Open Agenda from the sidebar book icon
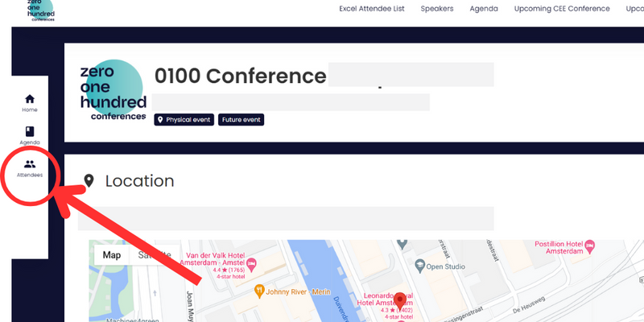The height and width of the screenshot is (322, 644). pos(30,135)
